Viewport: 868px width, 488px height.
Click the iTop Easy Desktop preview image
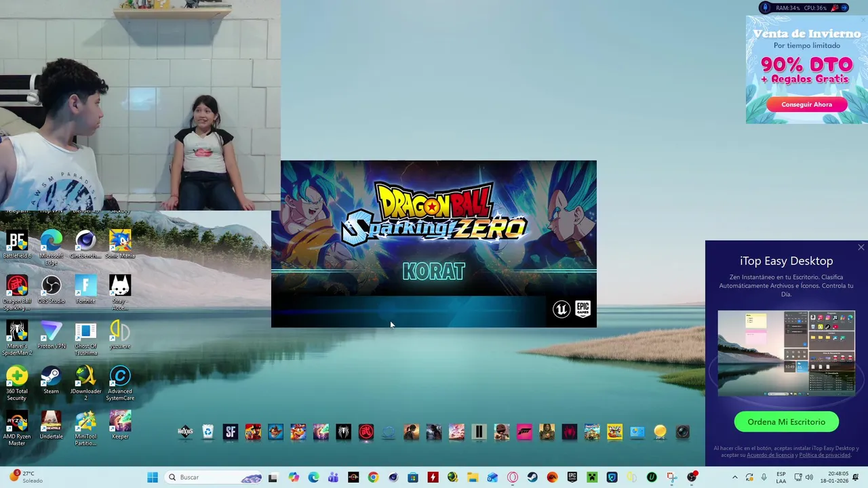(x=787, y=352)
